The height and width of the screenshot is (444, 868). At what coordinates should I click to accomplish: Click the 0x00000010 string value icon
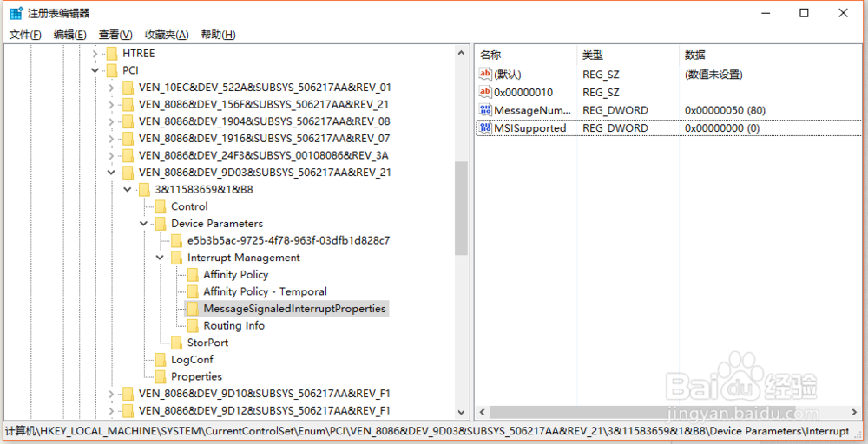(x=485, y=92)
